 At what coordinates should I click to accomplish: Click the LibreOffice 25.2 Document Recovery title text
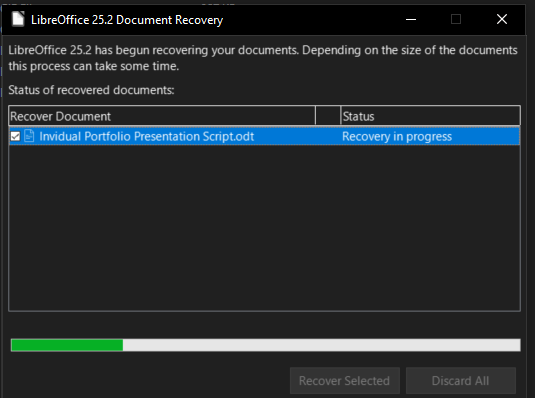pyautogui.click(x=127, y=20)
